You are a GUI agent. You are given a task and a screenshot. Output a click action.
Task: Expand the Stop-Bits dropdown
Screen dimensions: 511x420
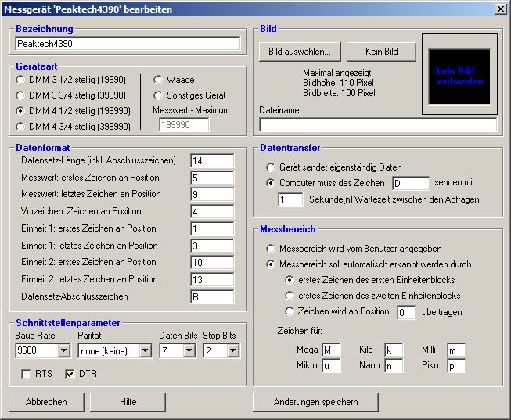[x=233, y=351]
